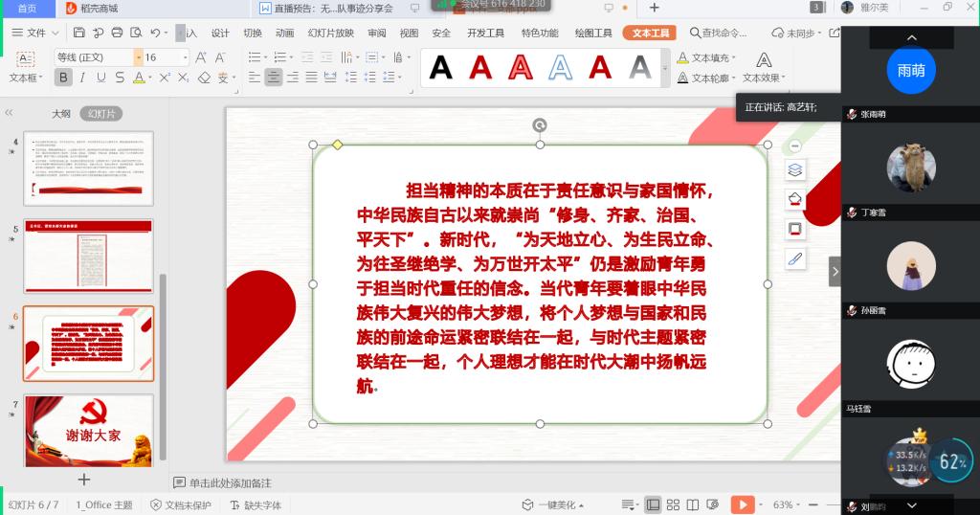Switch to the 大纲 outline tab
Image resolution: width=980 pixels, height=515 pixels.
tap(60, 113)
